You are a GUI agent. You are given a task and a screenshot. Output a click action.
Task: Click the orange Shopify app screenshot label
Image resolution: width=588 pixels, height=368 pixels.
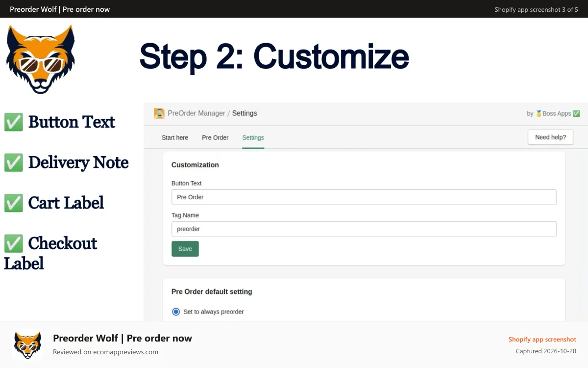click(542, 339)
